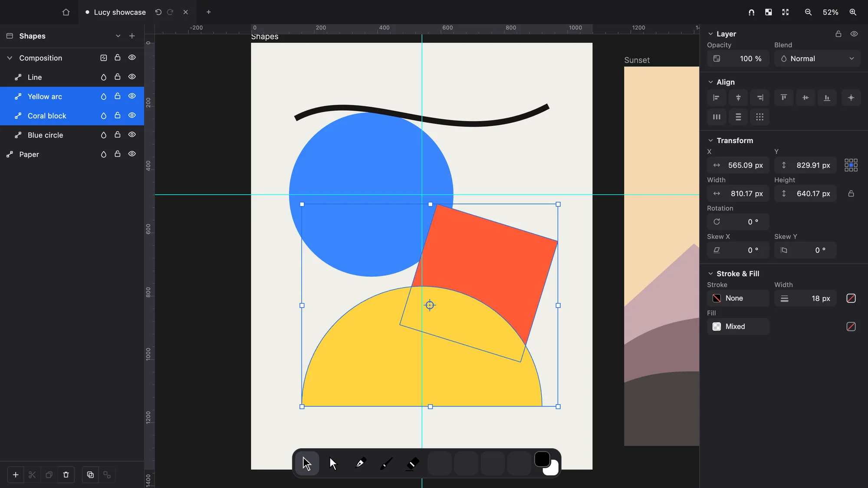
Task: Edit the X position field
Action: 738,165
